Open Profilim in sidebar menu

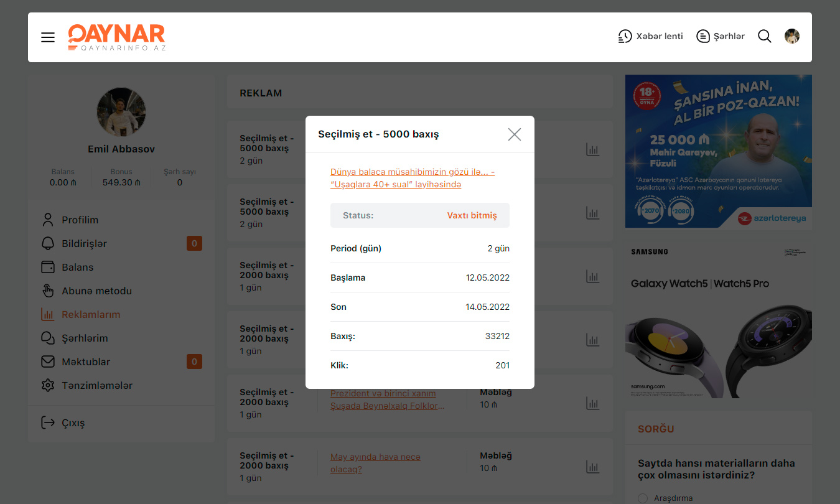pyautogui.click(x=80, y=220)
